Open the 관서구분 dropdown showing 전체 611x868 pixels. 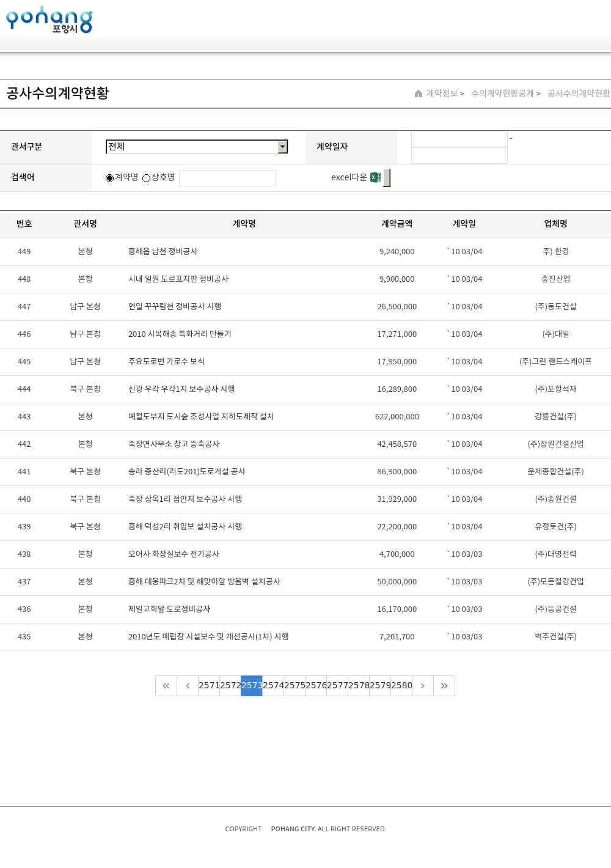[192, 147]
